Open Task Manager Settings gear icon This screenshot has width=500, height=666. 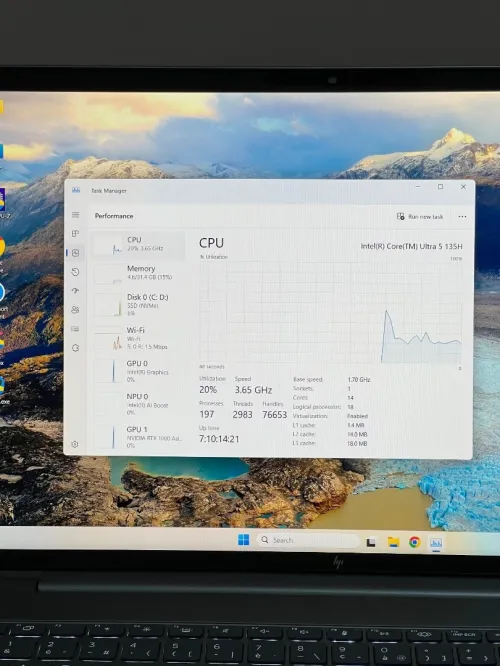click(75, 444)
